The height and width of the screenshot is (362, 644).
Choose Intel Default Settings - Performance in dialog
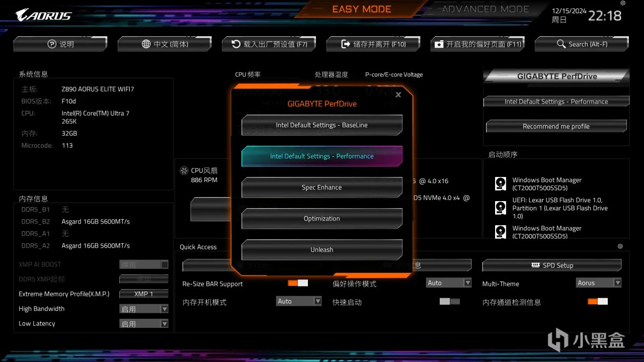click(322, 156)
